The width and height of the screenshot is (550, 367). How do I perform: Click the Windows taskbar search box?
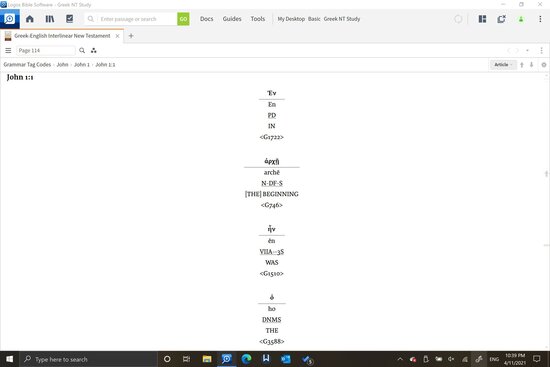coord(88,359)
